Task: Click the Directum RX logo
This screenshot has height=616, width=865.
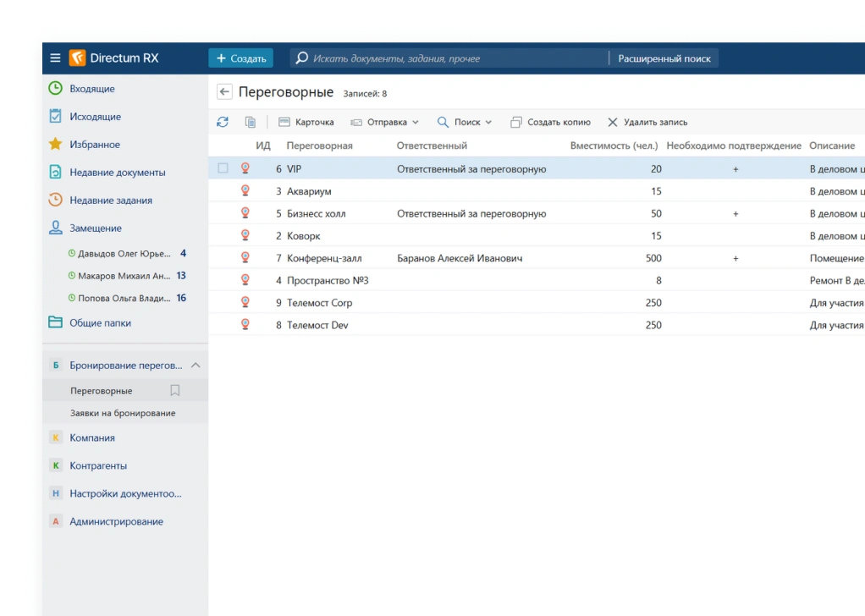Action: 114,58
